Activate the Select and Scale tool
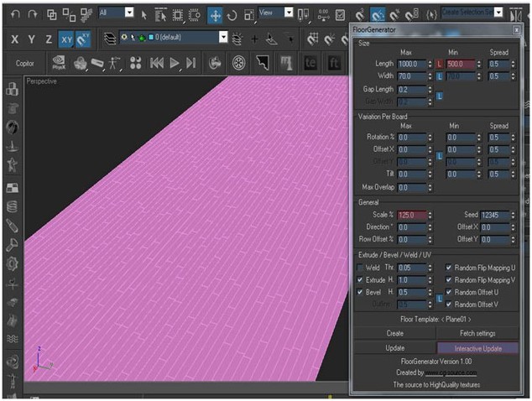 pos(249,15)
